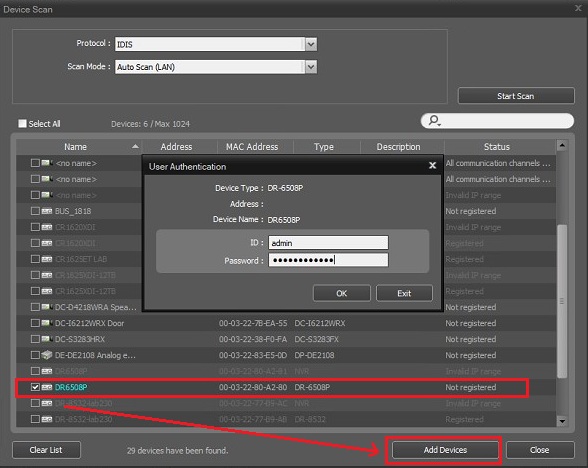Click the NVR icon beside selected DR6508P
The width and height of the screenshot is (588, 468).
(x=47, y=387)
